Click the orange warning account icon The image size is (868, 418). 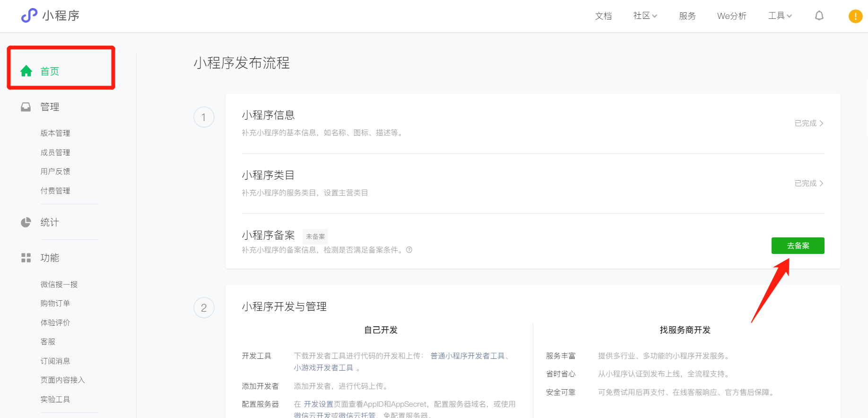(855, 16)
